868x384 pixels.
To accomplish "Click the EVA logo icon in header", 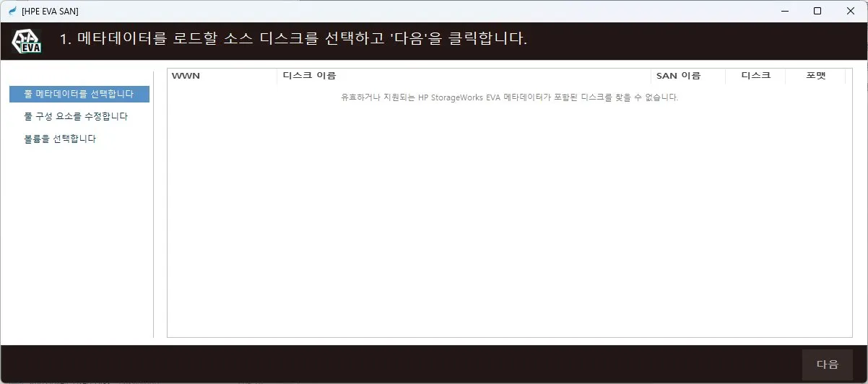I will tap(26, 40).
